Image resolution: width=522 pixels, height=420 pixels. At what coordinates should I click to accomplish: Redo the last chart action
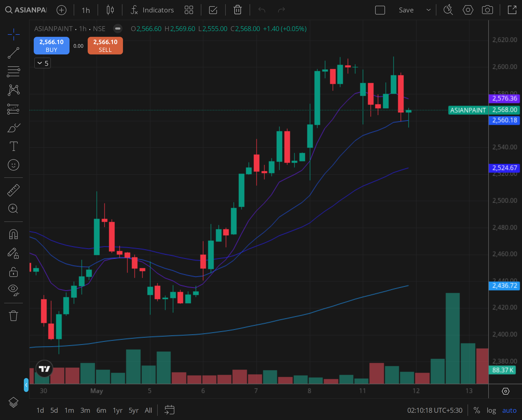click(281, 10)
